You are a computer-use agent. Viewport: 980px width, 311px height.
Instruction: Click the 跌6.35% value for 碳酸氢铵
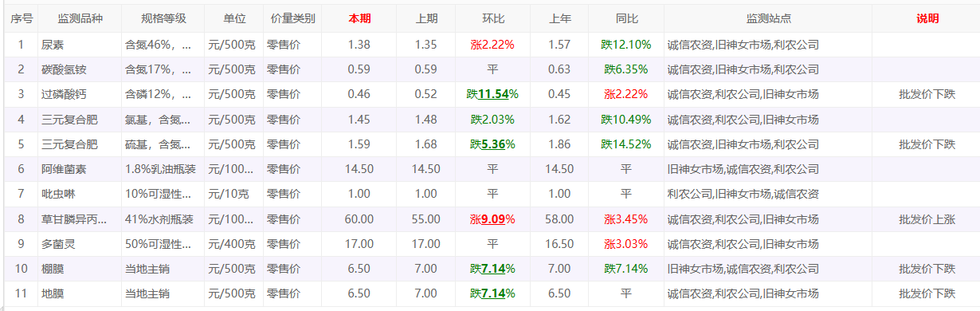[x=626, y=70]
